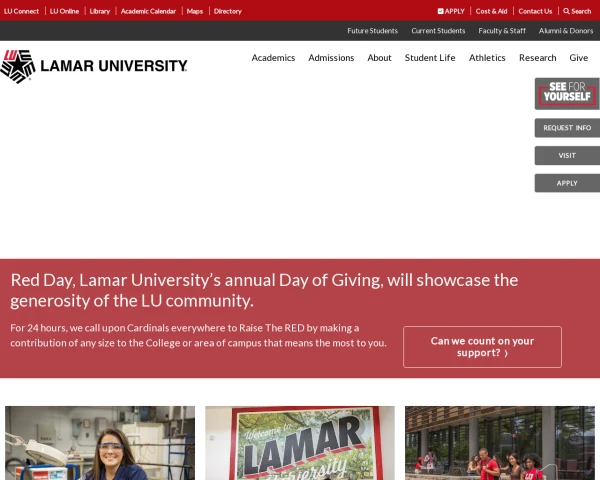Go to Faculty & Staff section
The height and width of the screenshot is (480, 600).
pyautogui.click(x=502, y=31)
